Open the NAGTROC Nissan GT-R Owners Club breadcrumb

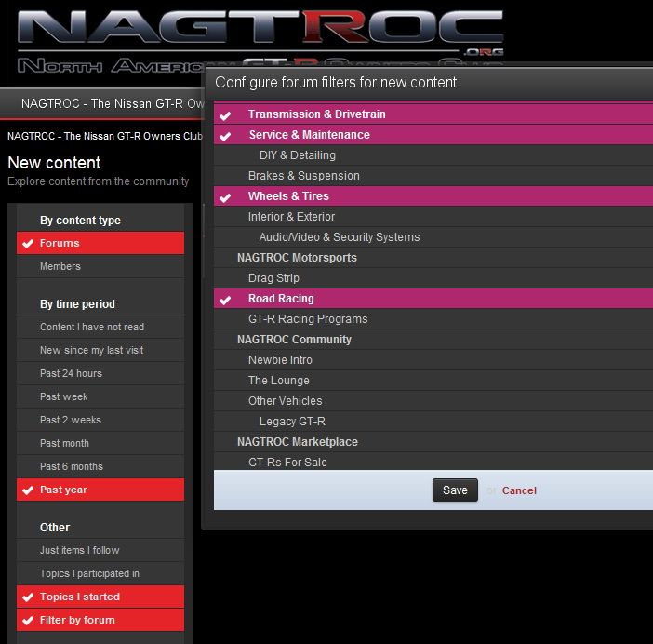(105, 136)
